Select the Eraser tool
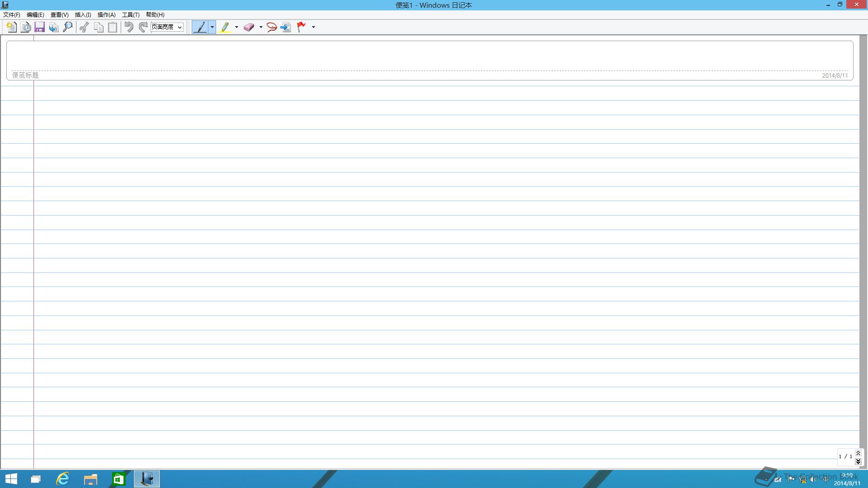 pos(249,27)
